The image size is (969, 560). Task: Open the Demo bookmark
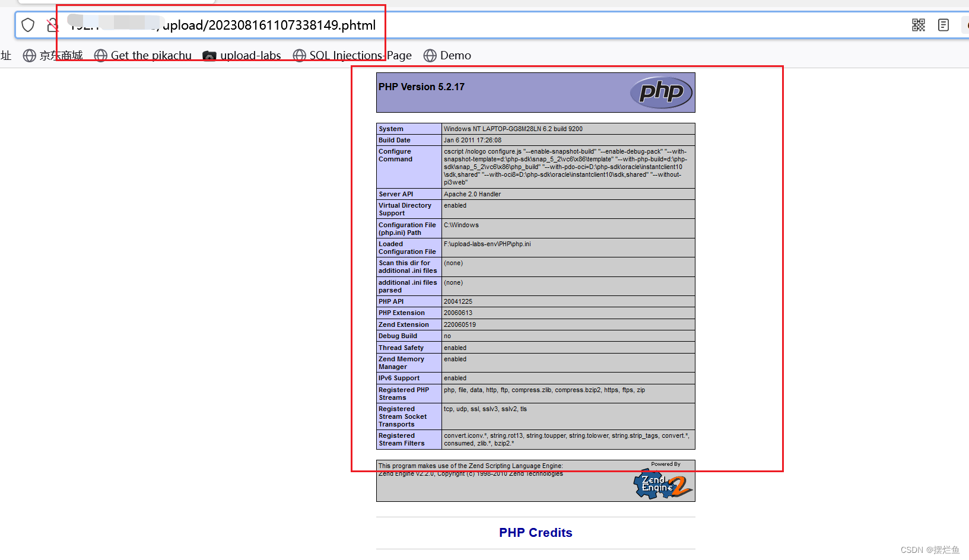[x=447, y=55]
